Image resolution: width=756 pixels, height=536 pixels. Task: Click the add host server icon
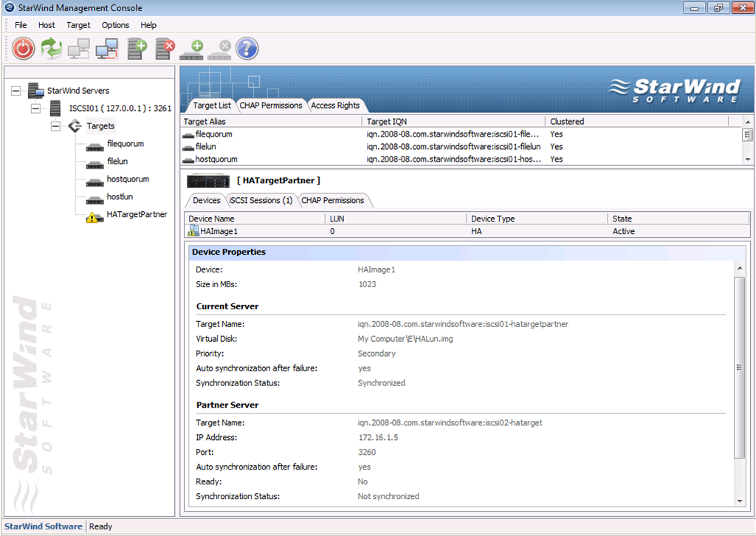point(137,49)
